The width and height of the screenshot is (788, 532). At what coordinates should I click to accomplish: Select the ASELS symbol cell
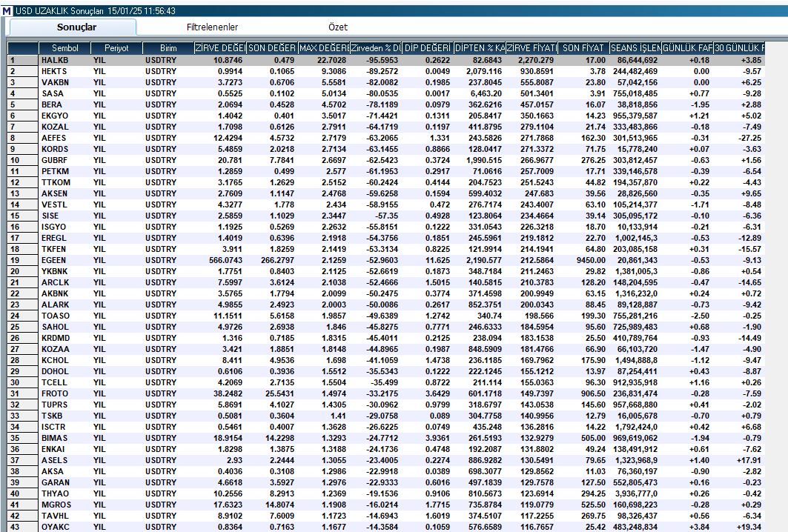click(x=64, y=460)
